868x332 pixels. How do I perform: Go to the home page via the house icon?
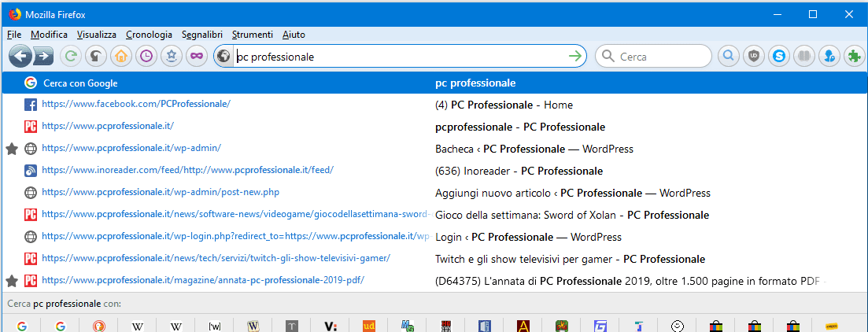point(120,56)
